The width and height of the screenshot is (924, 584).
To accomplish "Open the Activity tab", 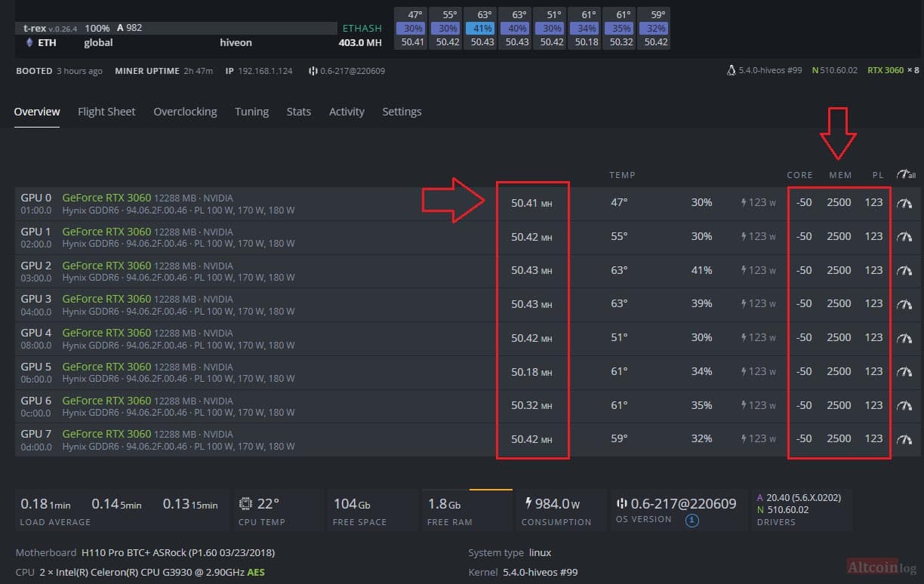I will (x=346, y=112).
